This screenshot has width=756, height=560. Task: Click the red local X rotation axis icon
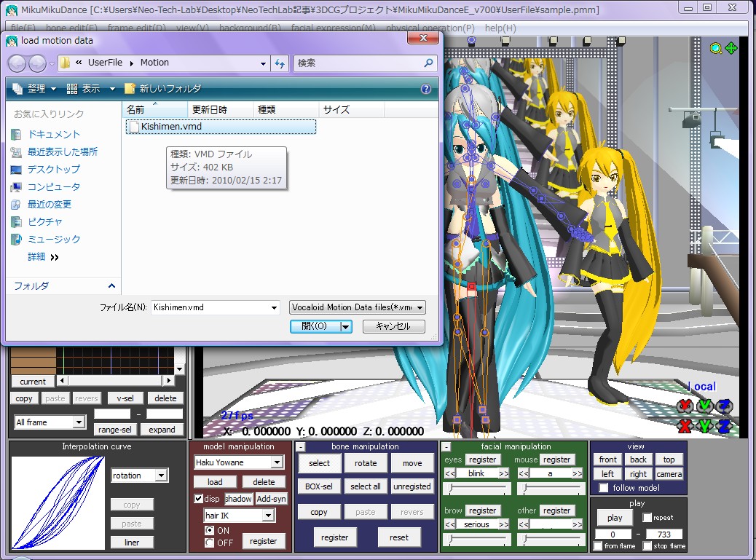tap(685, 406)
